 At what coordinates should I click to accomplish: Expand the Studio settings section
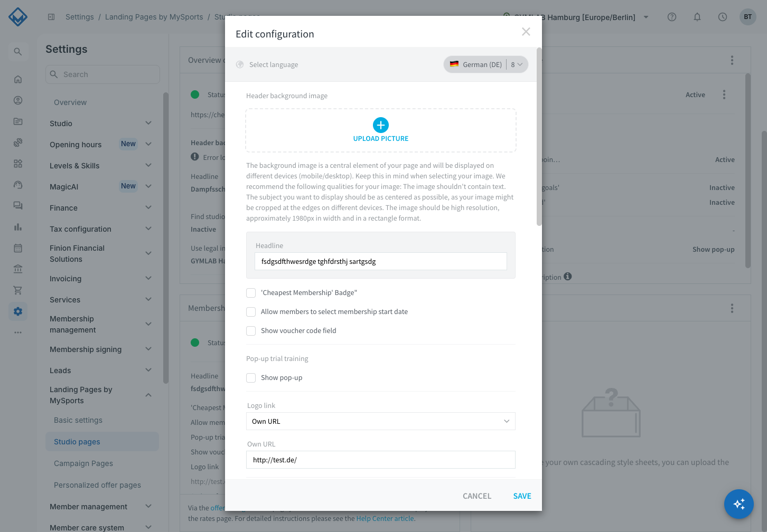pos(148,123)
